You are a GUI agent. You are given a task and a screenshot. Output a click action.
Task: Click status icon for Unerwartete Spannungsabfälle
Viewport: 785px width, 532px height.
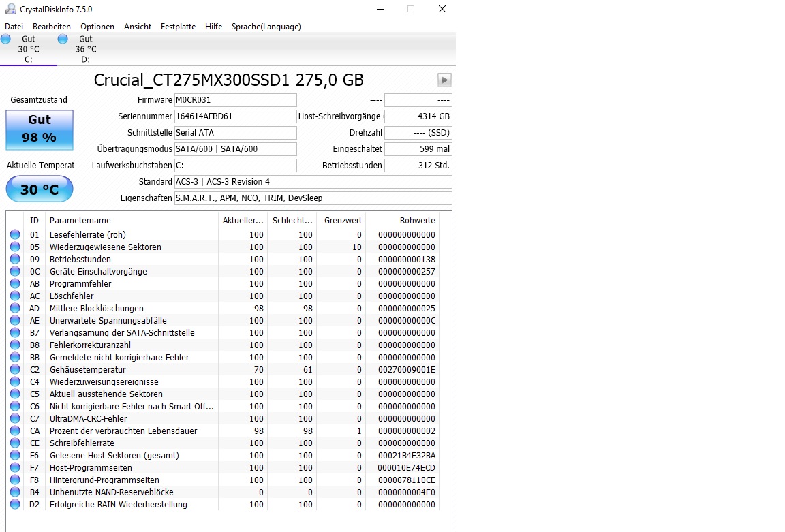(x=15, y=320)
